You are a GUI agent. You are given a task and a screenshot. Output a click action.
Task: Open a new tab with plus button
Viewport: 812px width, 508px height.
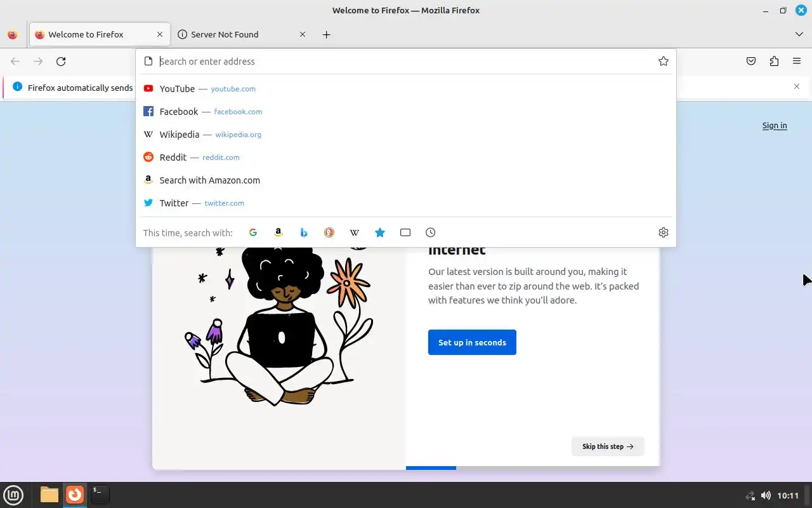coord(326,35)
